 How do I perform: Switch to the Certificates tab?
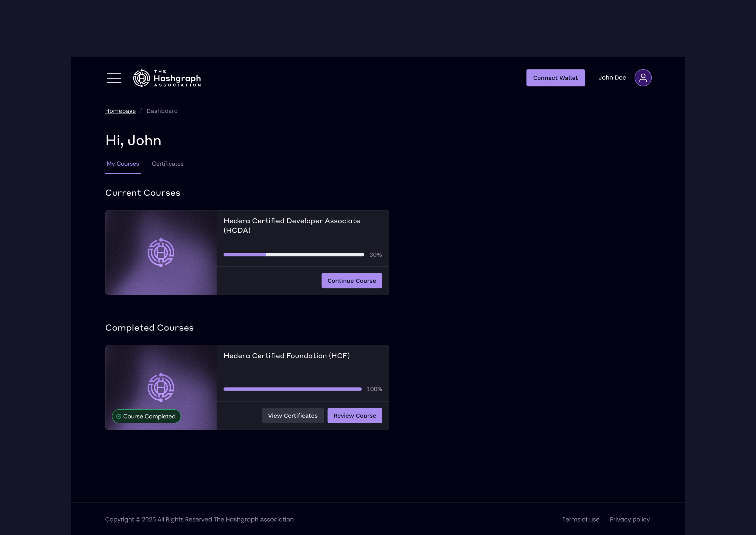click(x=167, y=164)
